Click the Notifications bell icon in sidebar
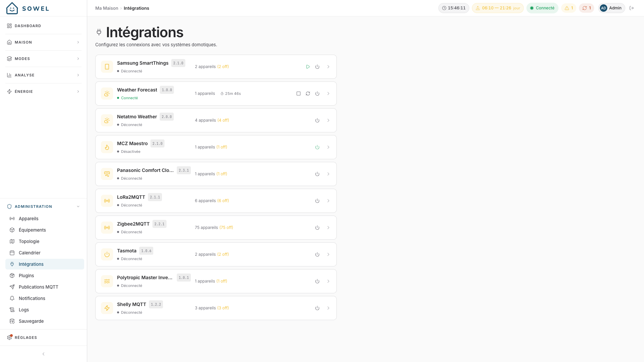Image resolution: width=644 pixels, height=362 pixels. [x=12, y=298]
